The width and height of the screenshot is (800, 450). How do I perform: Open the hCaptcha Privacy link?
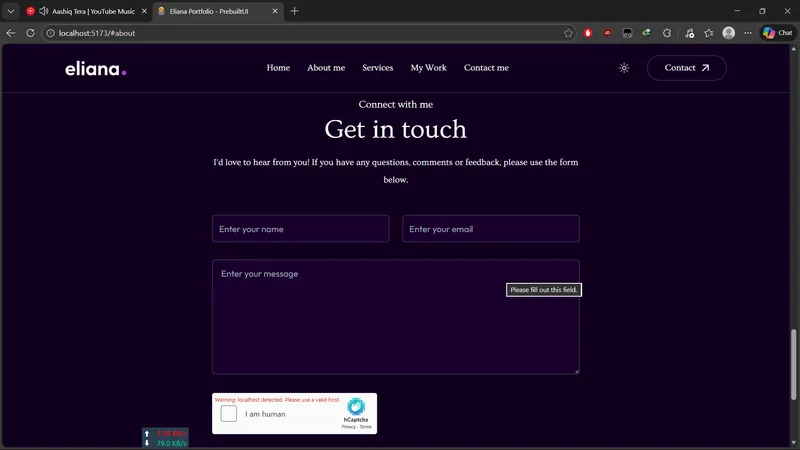pyautogui.click(x=348, y=427)
